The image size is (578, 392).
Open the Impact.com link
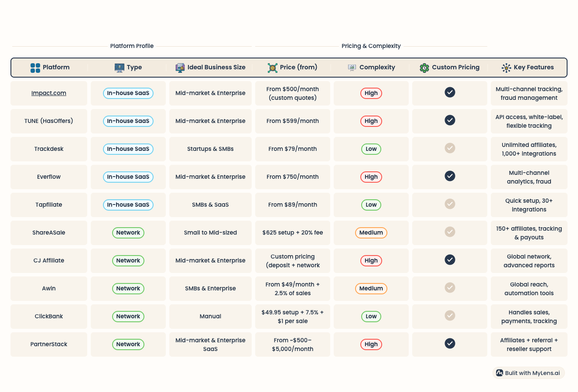(49, 93)
